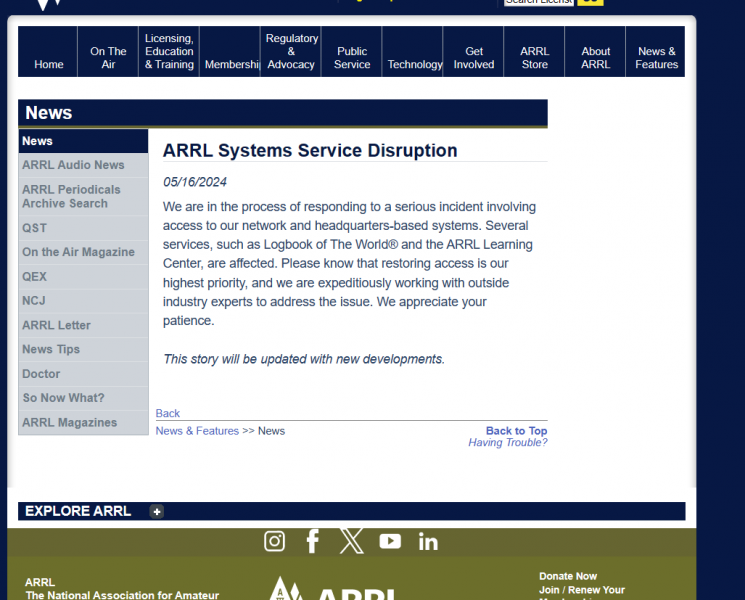Open the ARRL Store menu item
This screenshot has height=600, width=745.
coord(534,51)
